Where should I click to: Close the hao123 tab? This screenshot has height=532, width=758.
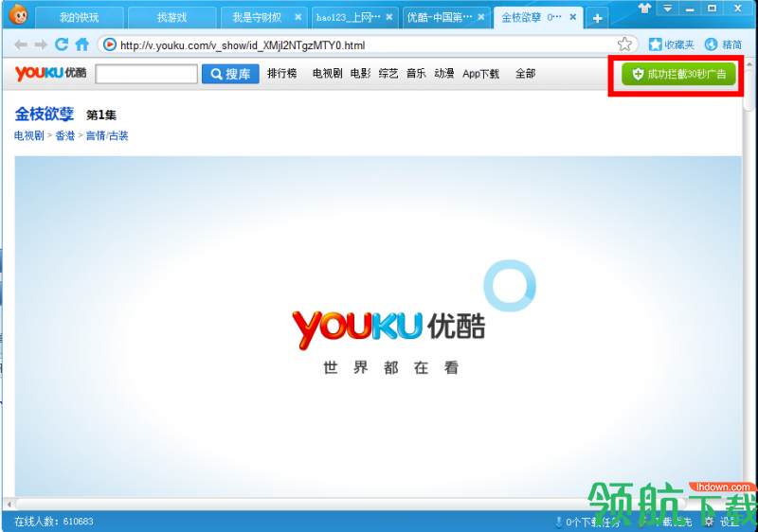pos(389,17)
